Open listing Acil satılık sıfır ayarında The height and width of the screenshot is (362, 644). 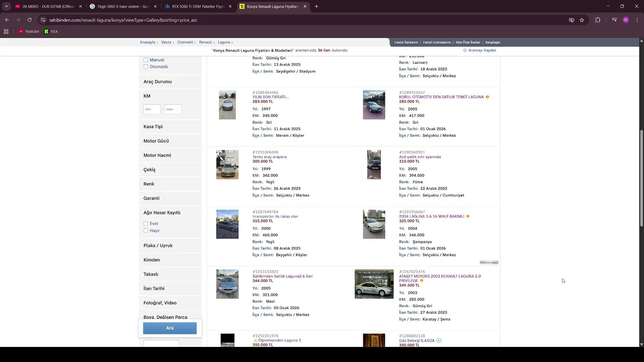[420, 157]
